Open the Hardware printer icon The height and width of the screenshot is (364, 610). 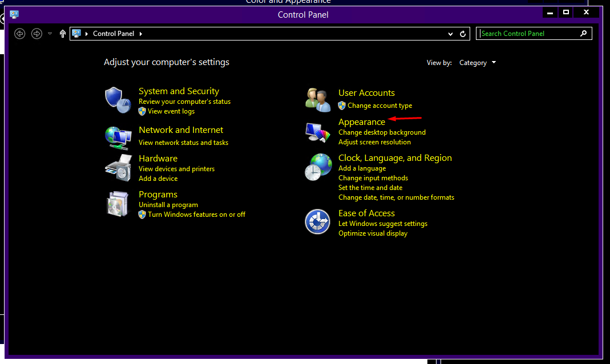tap(118, 168)
